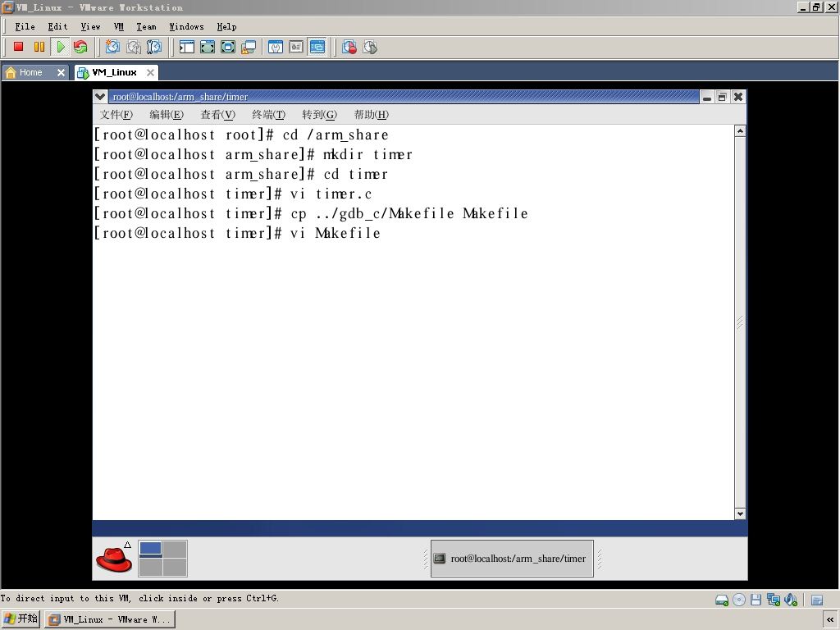Open the terminal 帮助(H) menu
The width and height of the screenshot is (840, 630).
372,115
